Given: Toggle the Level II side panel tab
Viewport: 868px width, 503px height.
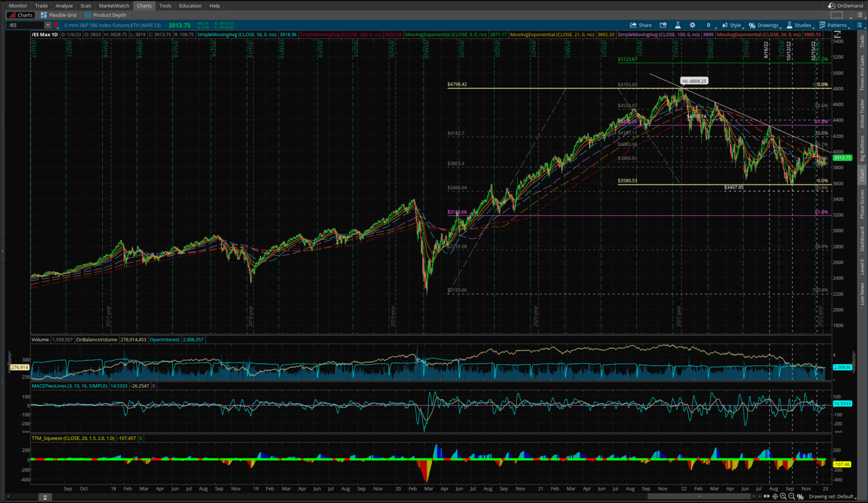Looking at the screenshot, I should [862, 267].
